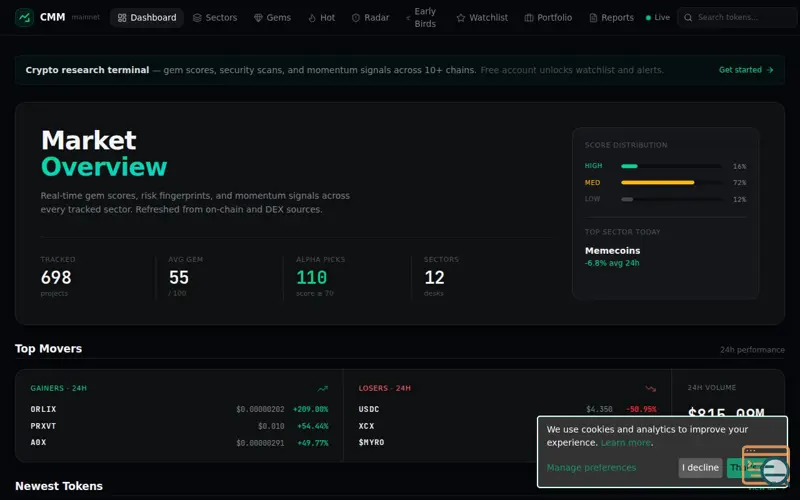
Task: Click the I decline button
Action: [x=700, y=468]
